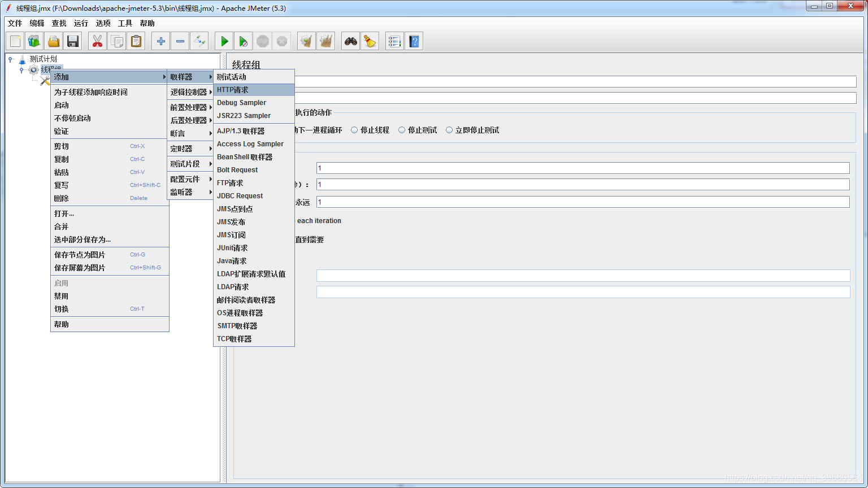The width and height of the screenshot is (868, 488).
Task: Open the 选项 menu
Action: tap(103, 23)
